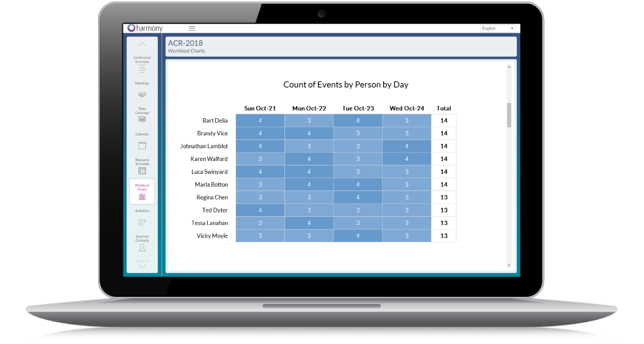Click the Ted Dyter row label
The width and height of the screenshot is (644, 344).
click(x=215, y=210)
